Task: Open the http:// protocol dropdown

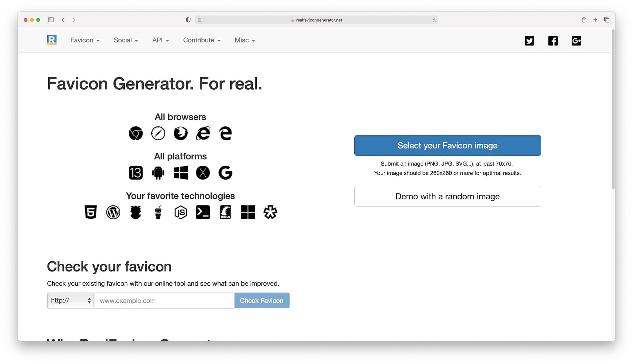Action: [70, 301]
